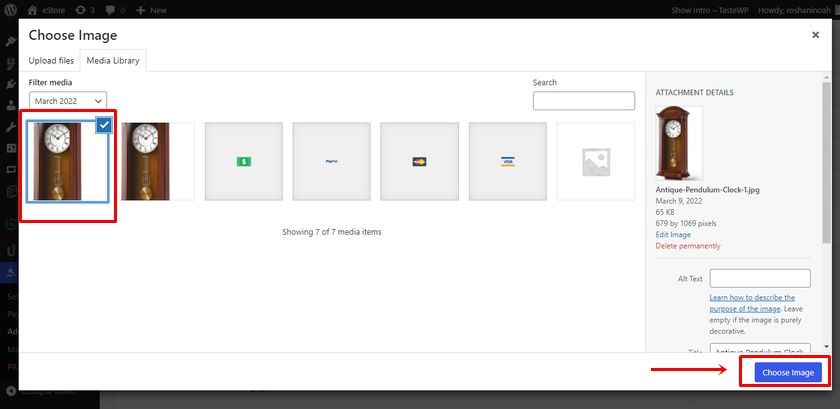The height and width of the screenshot is (409, 840).
Task: Click the Showing 7 of 7 media items text
Action: [332, 232]
